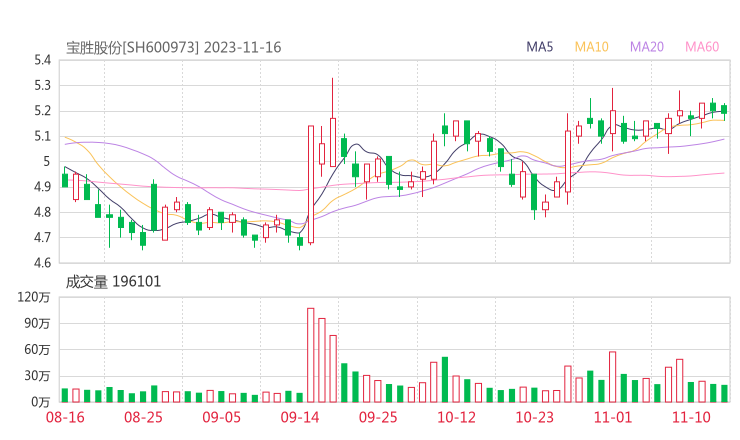This screenshot has width=740, height=440.
Task: Click the 10-23 date label
Action: [534, 417]
